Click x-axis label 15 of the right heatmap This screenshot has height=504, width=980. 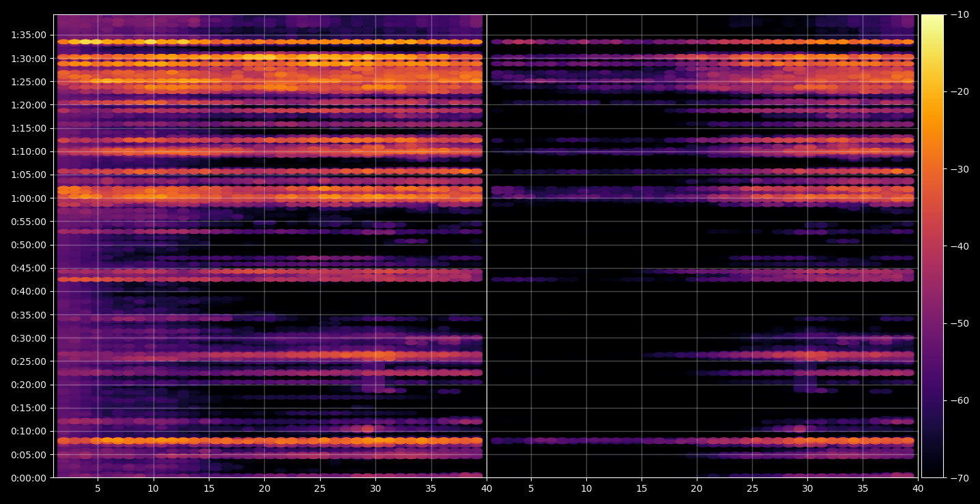pos(642,488)
